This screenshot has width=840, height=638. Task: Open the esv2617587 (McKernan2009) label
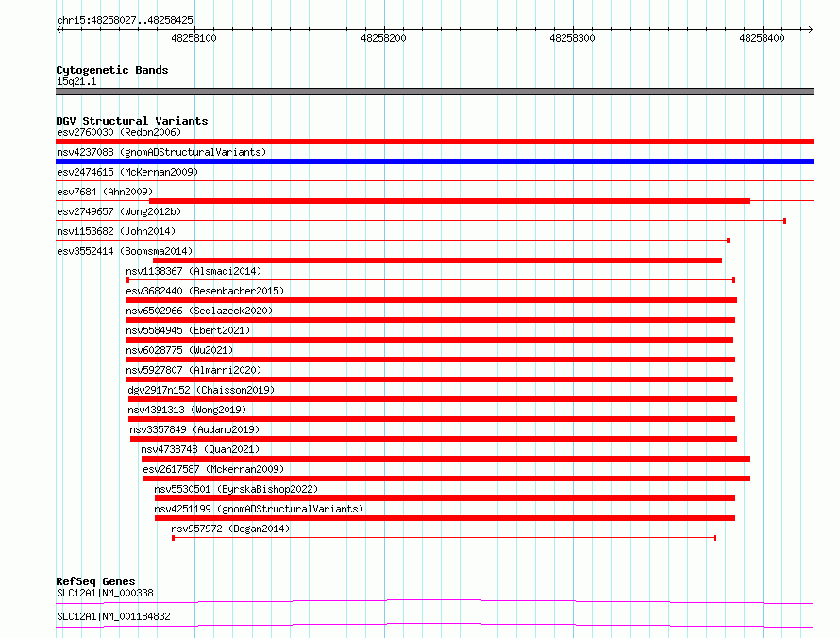point(213,469)
